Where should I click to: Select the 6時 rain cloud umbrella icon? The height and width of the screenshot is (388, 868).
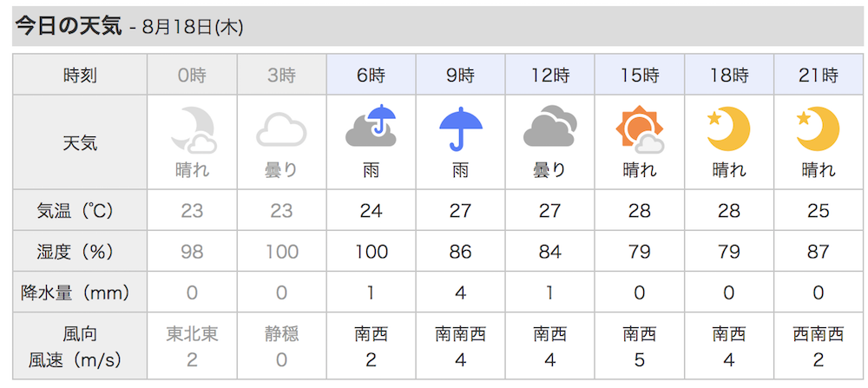point(371,126)
